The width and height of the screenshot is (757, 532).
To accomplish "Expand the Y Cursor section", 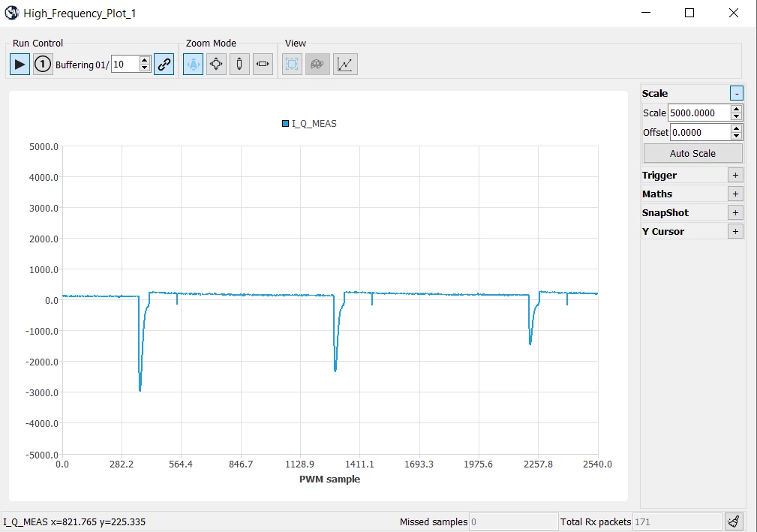I will [x=735, y=232].
